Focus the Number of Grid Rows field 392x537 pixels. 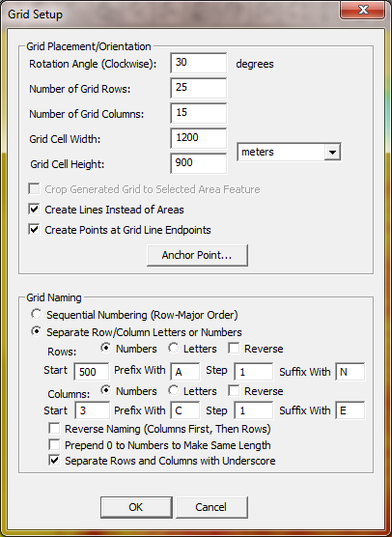pyautogui.click(x=199, y=88)
